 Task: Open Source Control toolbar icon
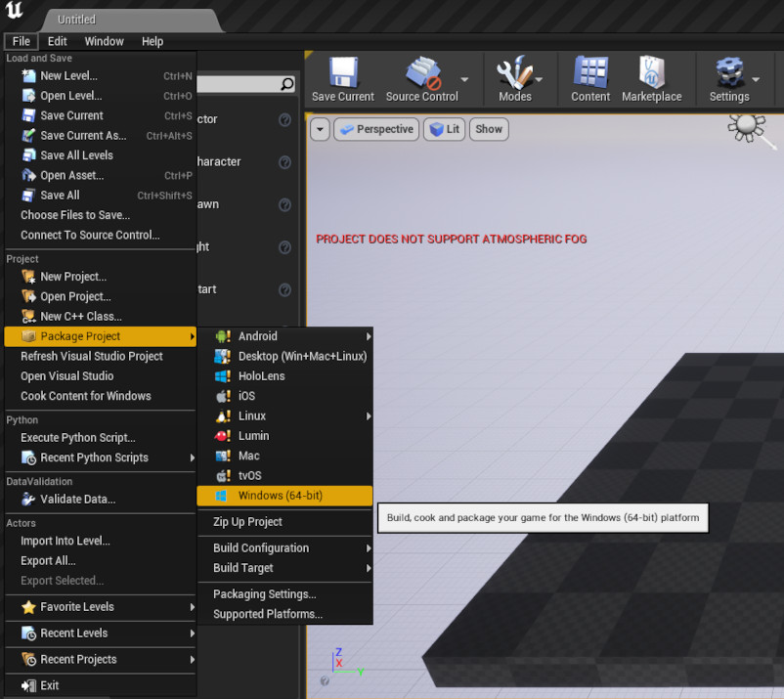[423, 72]
